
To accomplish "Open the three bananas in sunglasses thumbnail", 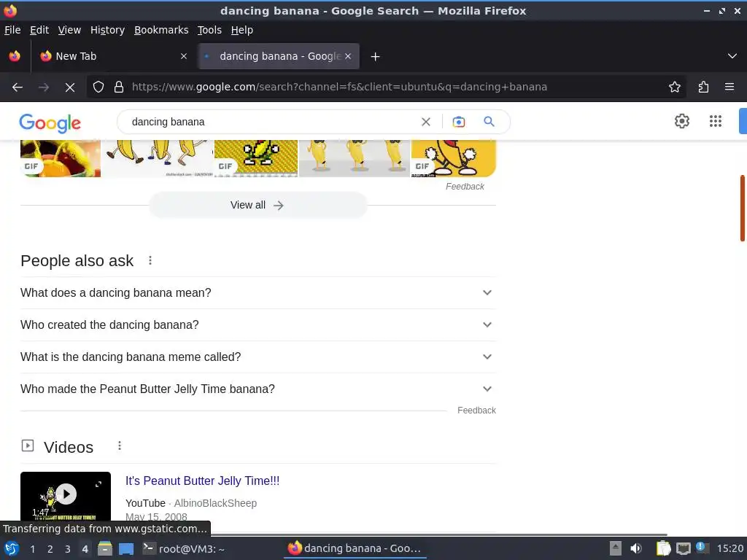I will tap(355, 158).
